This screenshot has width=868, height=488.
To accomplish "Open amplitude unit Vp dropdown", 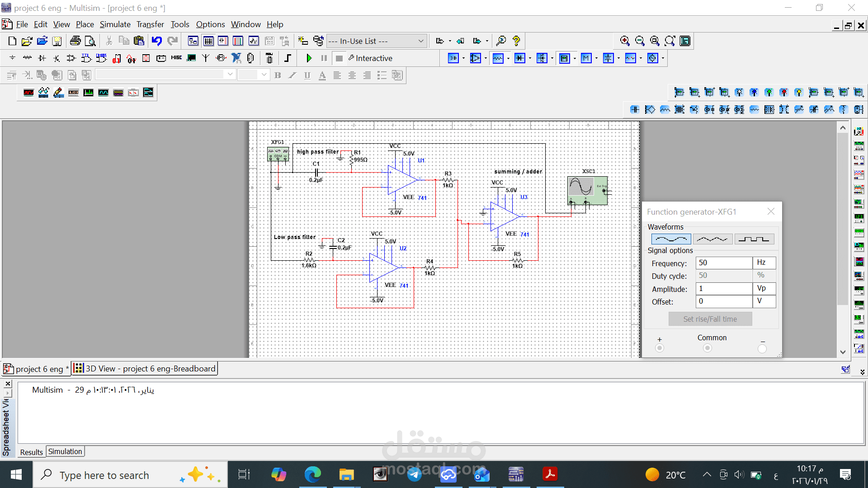I will (x=764, y=289).
